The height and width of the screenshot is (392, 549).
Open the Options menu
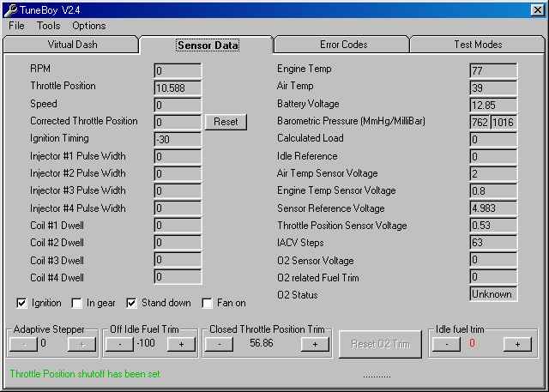click(89, 26)
